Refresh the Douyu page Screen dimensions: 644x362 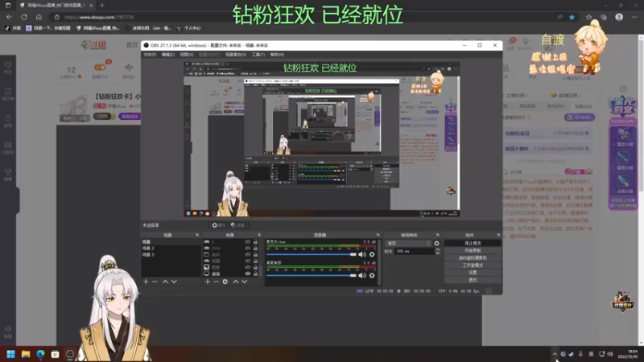click(x=24, y=17)
